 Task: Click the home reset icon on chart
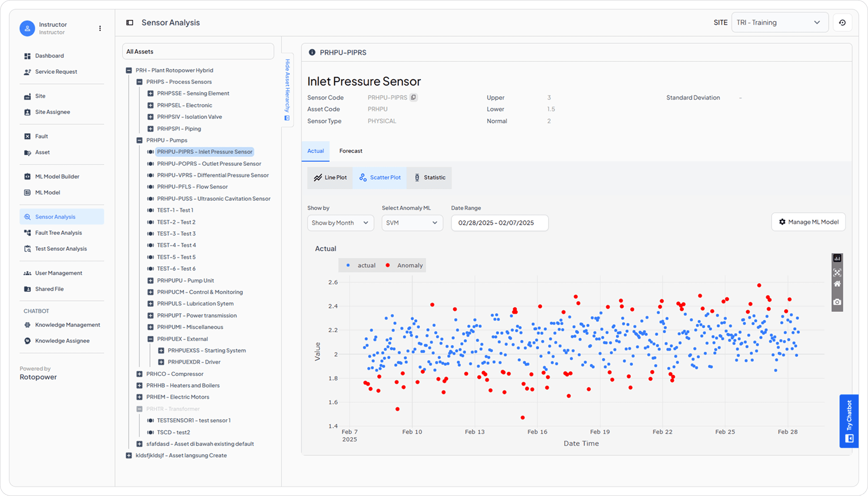837,284
